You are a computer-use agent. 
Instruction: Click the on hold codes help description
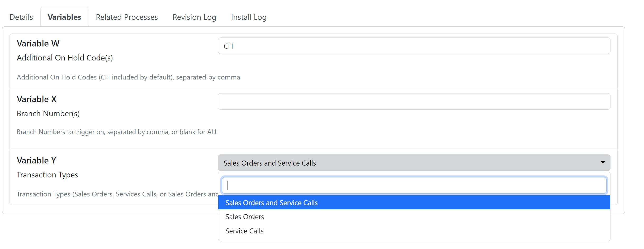[x=128, y=77]
